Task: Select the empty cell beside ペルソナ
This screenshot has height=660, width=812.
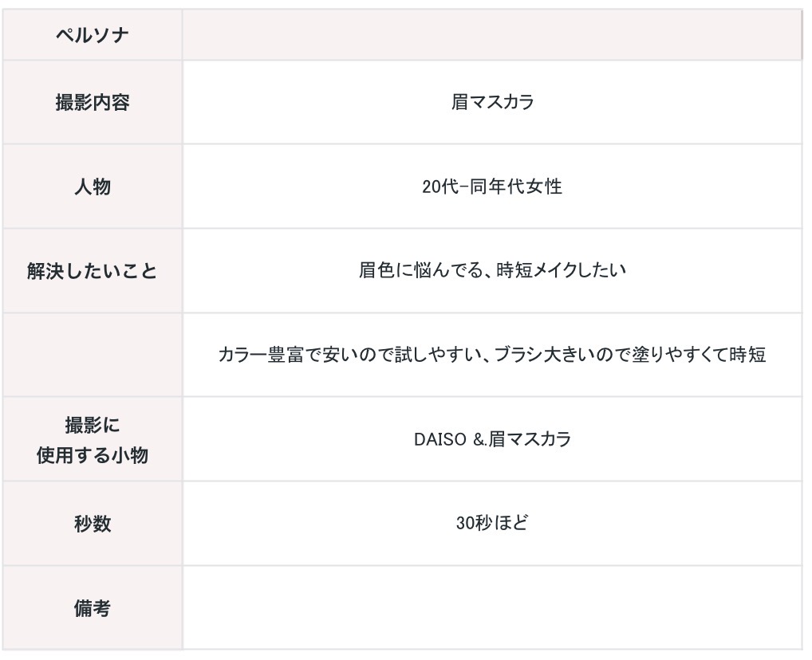Action: 491,35
